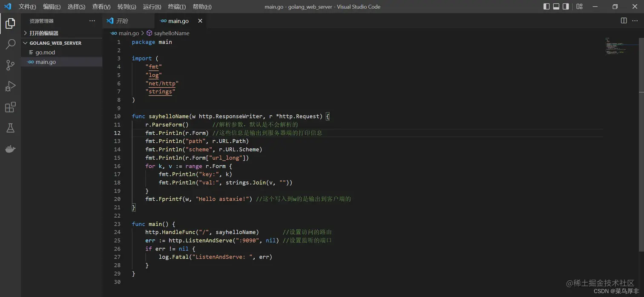The width and height of the screenshot is (644, 297).
Task: Click the 资源管理器 panel title
Action: tap(41, 21)
